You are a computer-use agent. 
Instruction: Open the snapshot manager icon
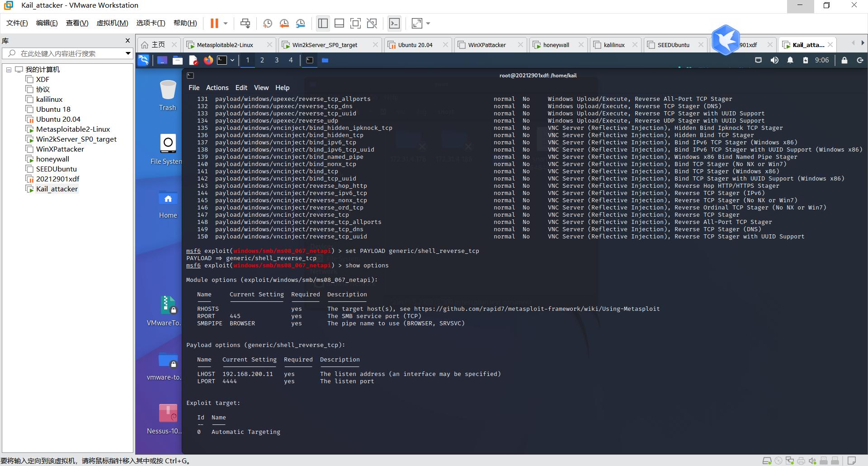pyautogui.click(x=301, y=23)
